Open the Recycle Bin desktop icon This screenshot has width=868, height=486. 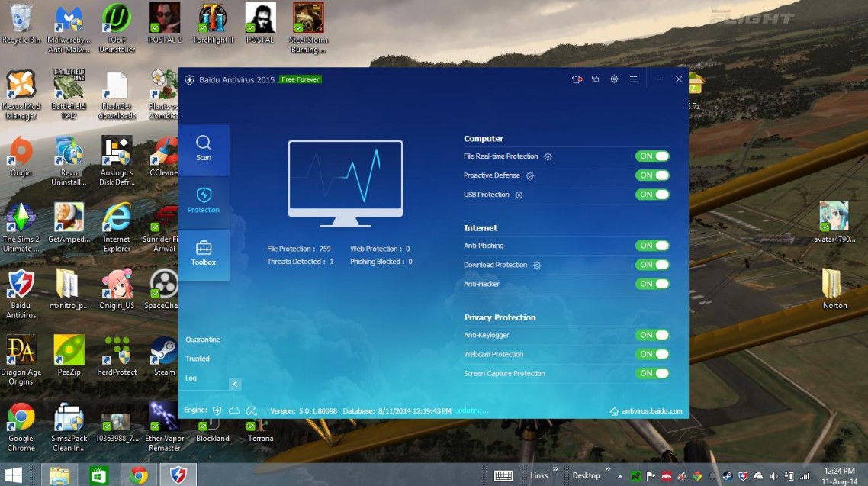pos(21,23)
